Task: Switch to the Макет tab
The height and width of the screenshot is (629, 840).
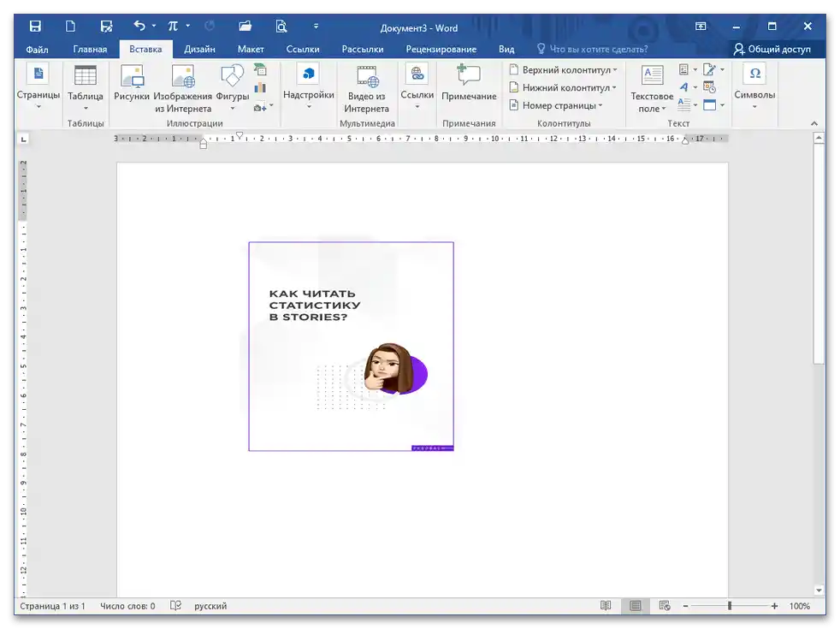Action: (x=251, y=50)
